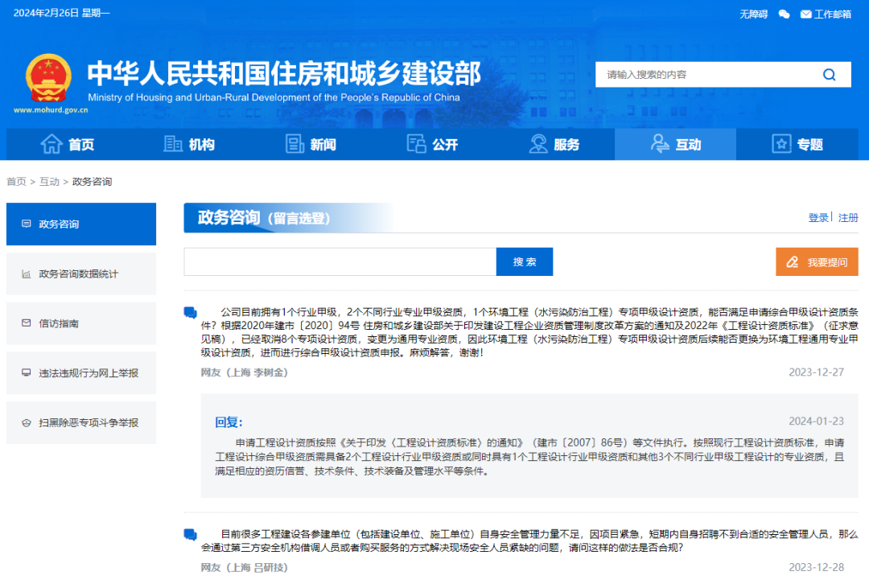Click the poster name 网友（上海 李树金）
869x588 pixels.
(x=245, y=372)
